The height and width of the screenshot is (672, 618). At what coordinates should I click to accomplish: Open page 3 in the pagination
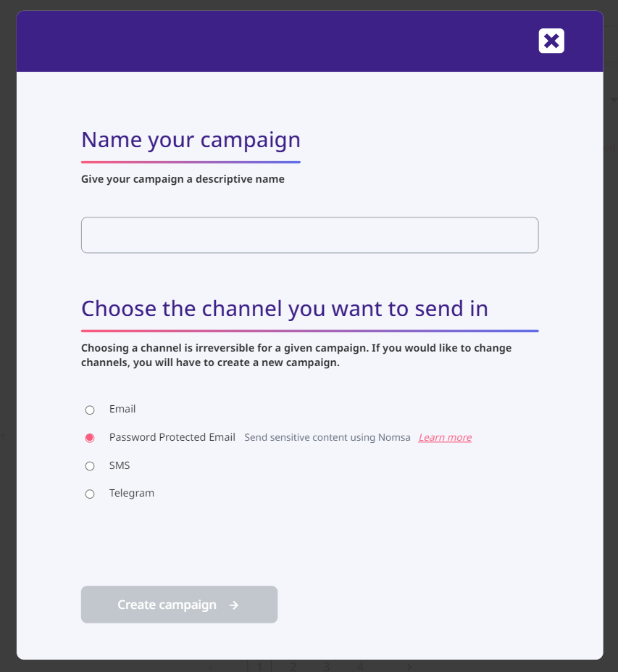327,666
